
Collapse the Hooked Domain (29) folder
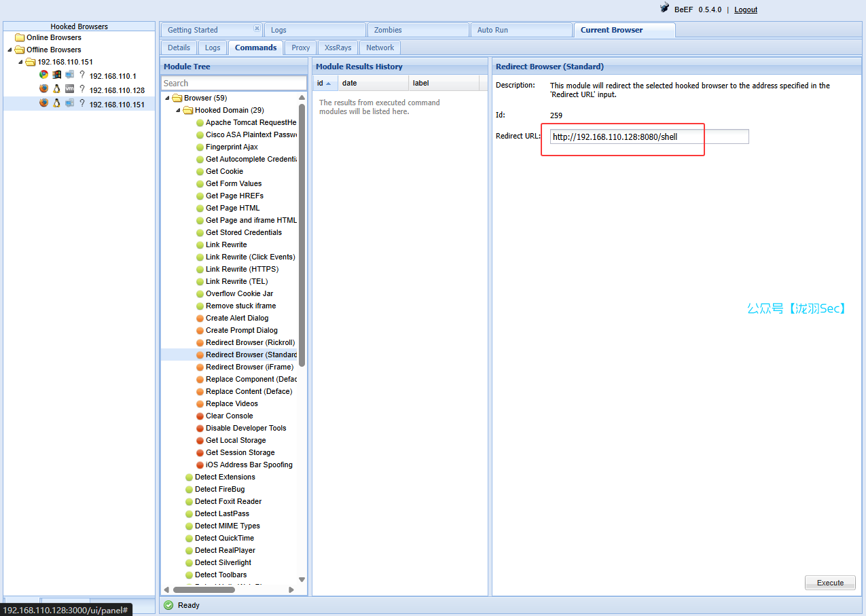click(178, 111)
